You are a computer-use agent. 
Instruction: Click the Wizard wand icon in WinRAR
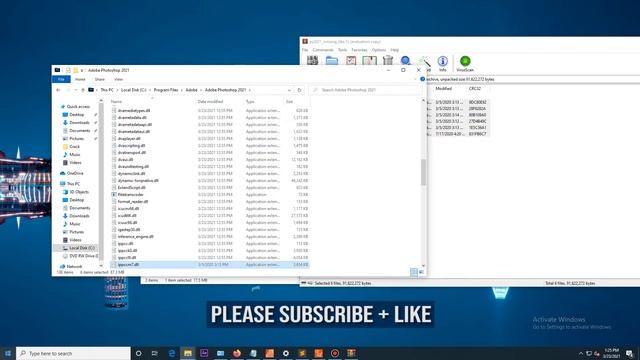coord(425,61)
